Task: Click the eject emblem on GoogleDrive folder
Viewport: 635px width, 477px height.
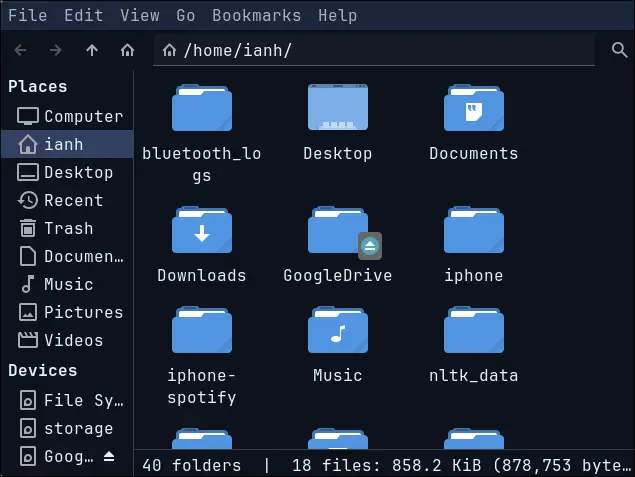Action: (370, 246)
